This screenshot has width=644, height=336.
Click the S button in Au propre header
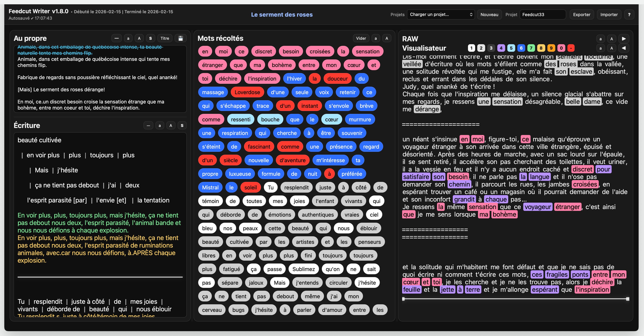pyautogui.click(x=150, y=38)
